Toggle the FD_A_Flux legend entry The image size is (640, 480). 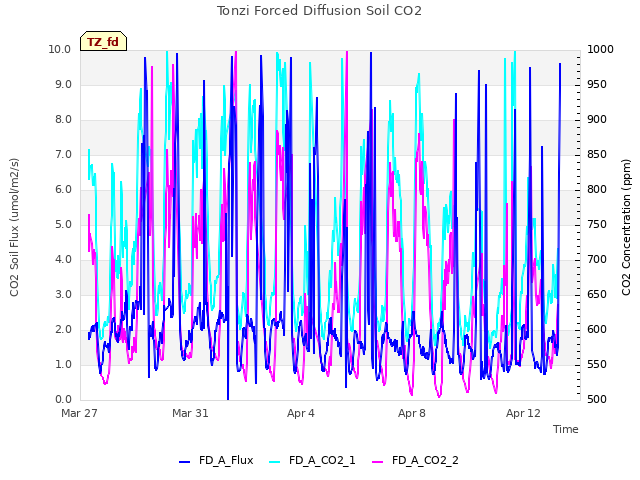point(216,460)
